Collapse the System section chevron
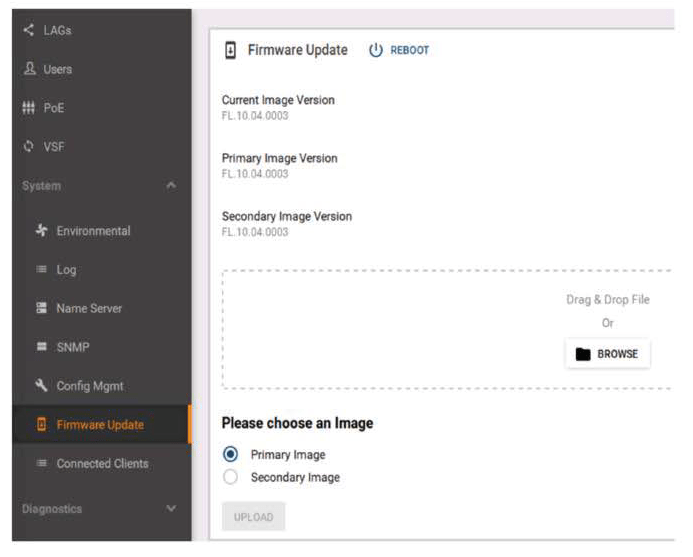The height and width of the screenshot is (557, 693). 170,186
